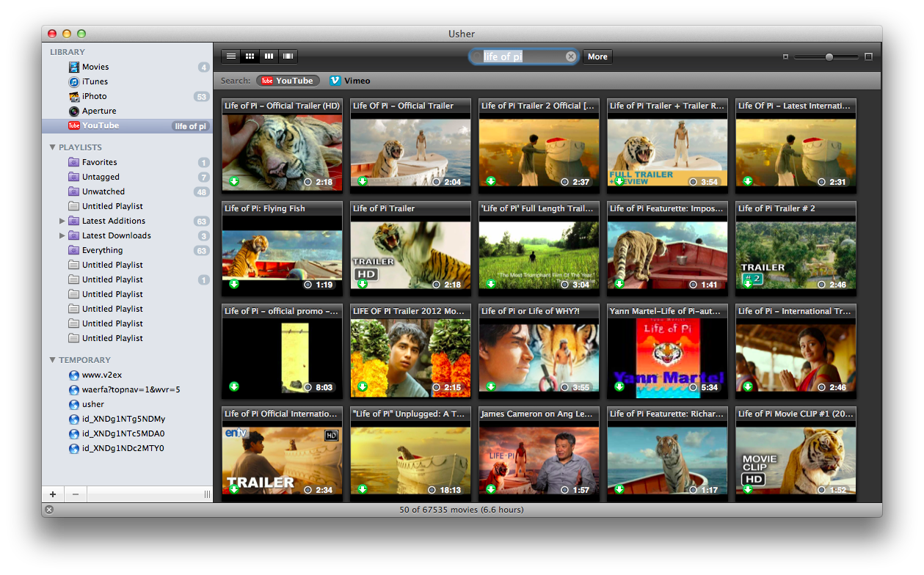
Task: Expand the Latest Downloads playlist
Action: [x=62, y=235]
